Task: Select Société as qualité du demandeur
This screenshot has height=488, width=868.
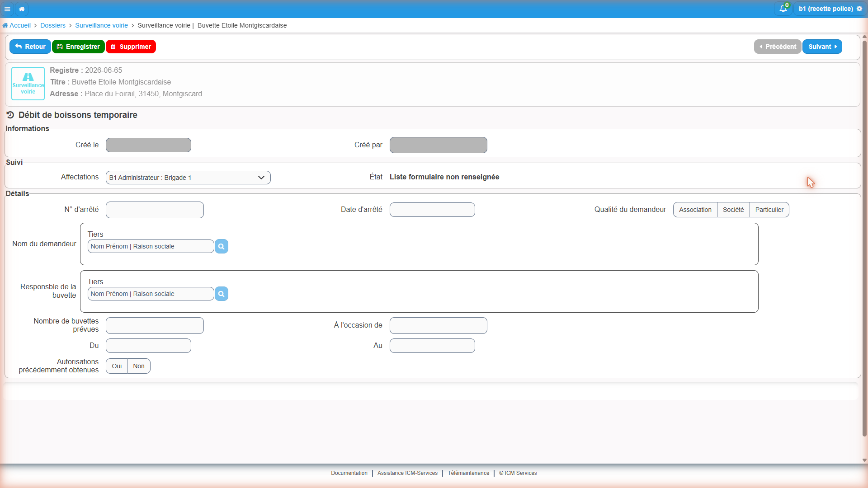Action: (x=733, y=210)
